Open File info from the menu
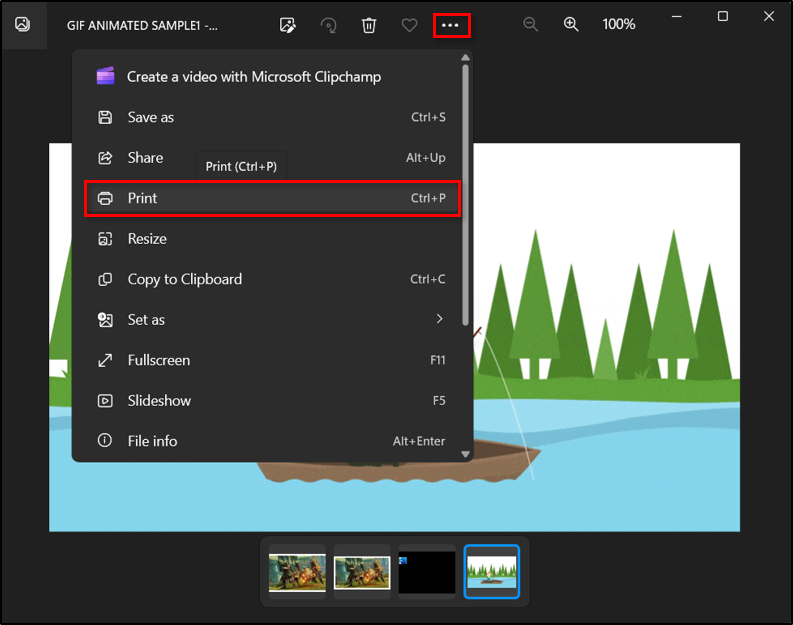Screen dimensions: 793x625 pyautogui.click(x=272, y=441)
